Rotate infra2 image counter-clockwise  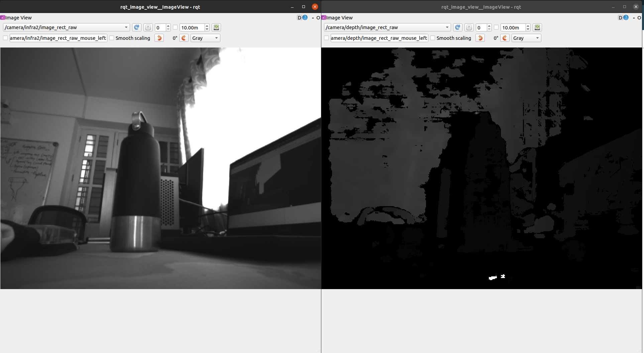159,38
